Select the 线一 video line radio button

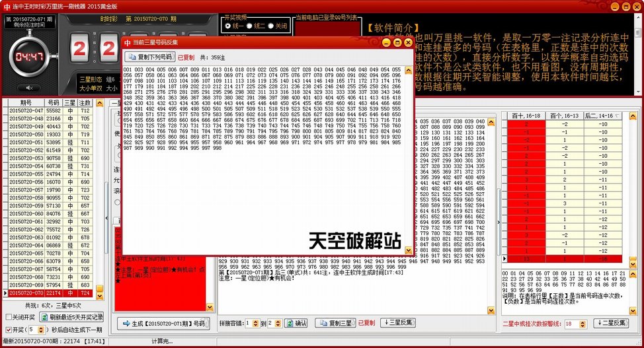[228, 26]
